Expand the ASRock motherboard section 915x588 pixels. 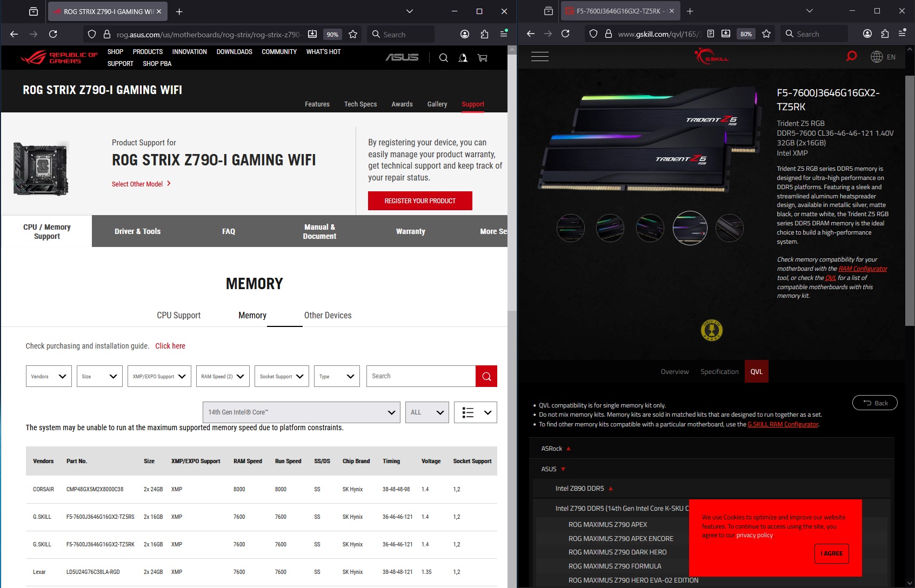pos(556,449)
